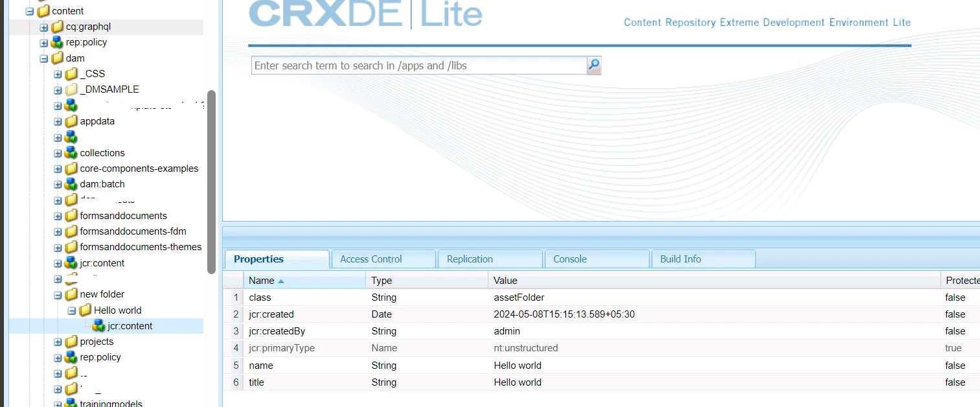Image resolution: width=980 pixels, height=407 pixels.
Task: Click the collections node icon
Action: [x=71, y=153]
